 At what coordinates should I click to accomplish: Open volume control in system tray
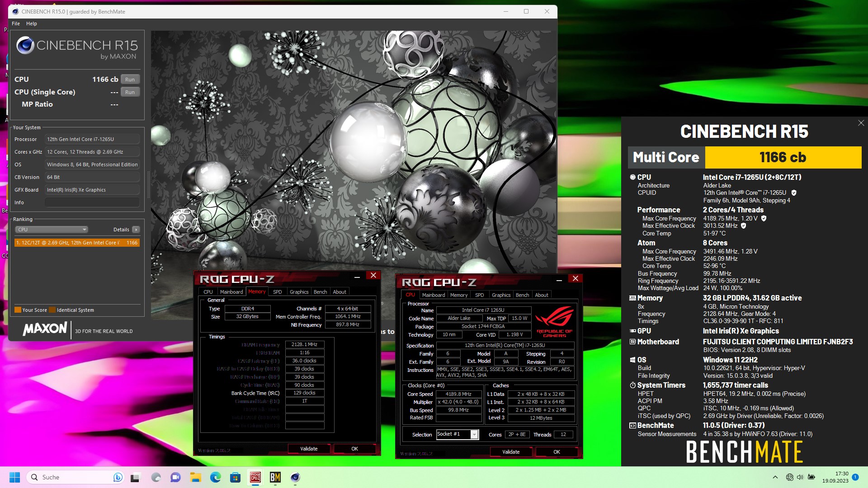(x=800, y=477)
